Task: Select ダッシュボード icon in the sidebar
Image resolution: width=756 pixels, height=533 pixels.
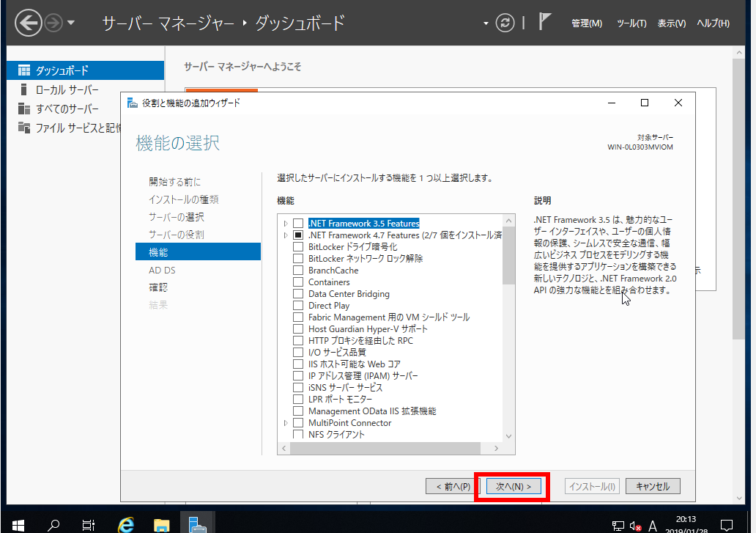Action: [24, 70]
